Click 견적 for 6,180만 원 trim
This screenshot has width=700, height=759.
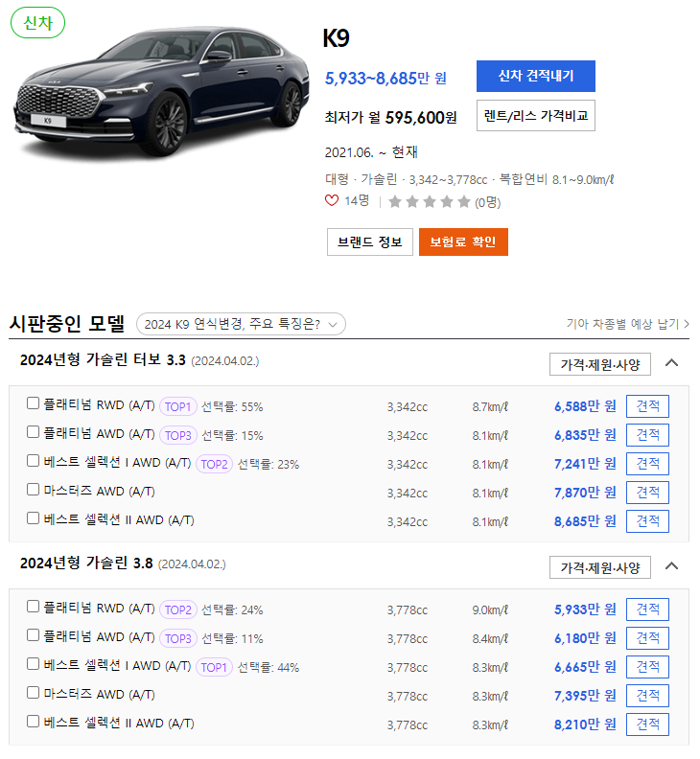[647, 638]
